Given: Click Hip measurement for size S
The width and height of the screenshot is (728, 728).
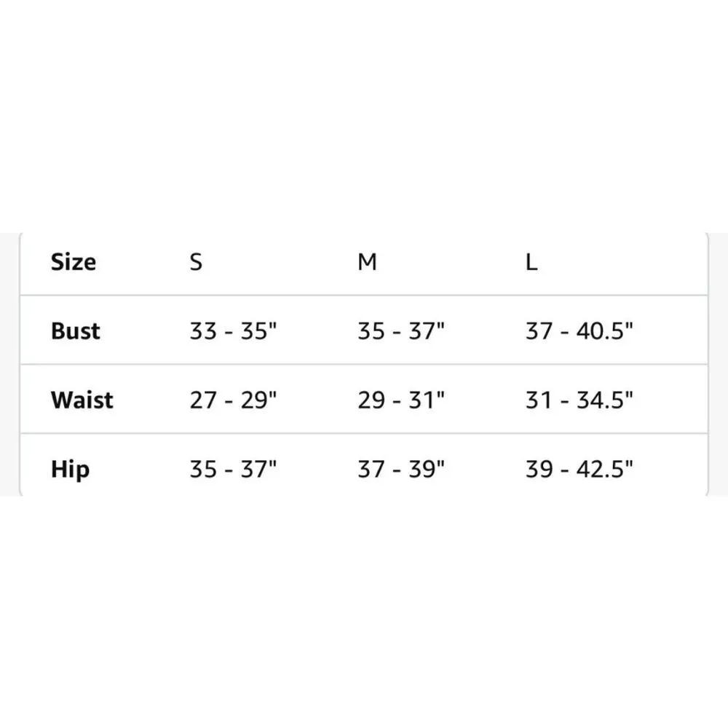Looking at the screenshot, I should click(234, 470).
